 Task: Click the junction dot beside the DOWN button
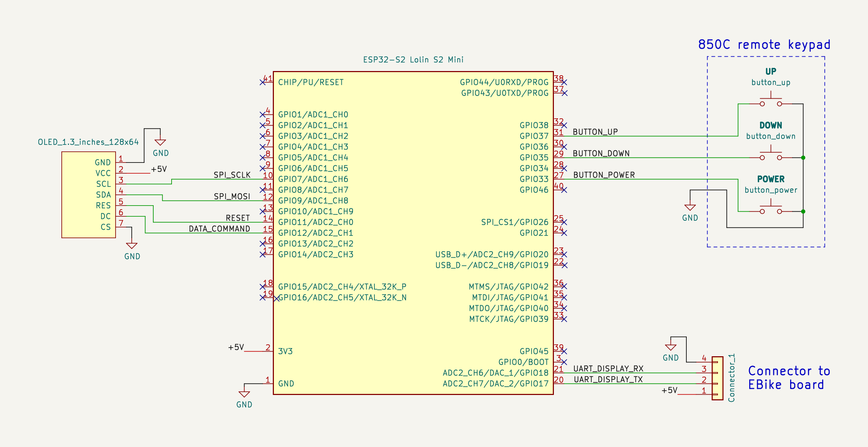(803, 157)
